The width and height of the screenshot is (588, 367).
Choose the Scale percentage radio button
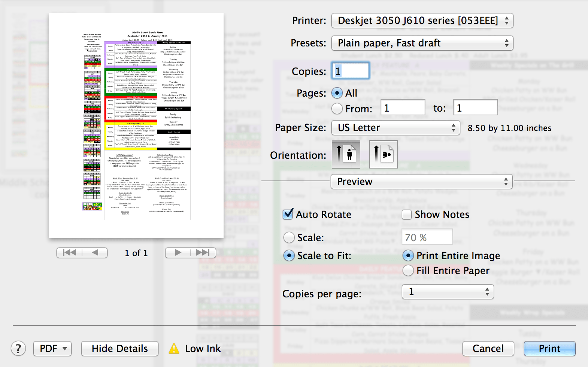[x=289, y=237]
